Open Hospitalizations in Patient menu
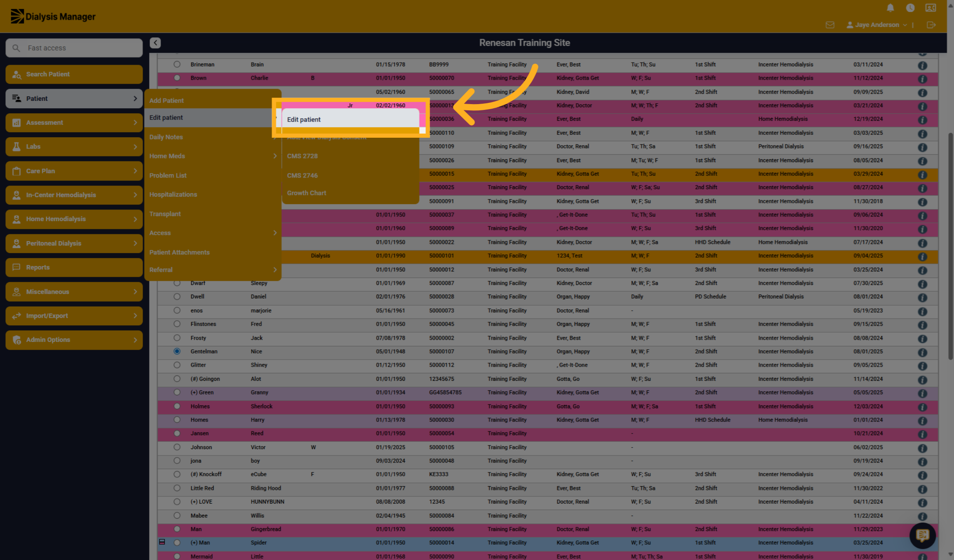 point(213,195)
